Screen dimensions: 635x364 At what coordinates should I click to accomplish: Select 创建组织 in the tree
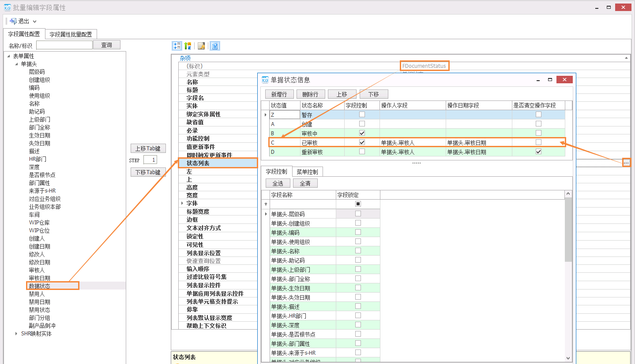tap(39, 80)
